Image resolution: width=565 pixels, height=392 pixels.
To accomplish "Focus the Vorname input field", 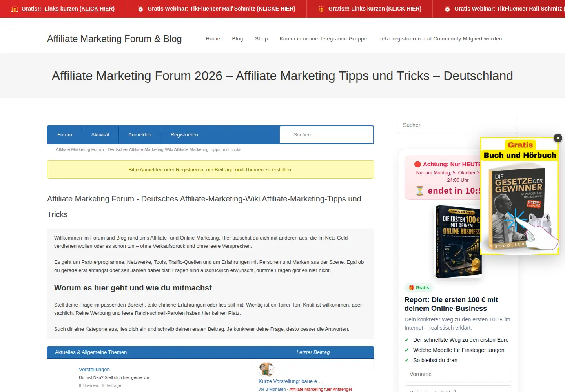I will tap(457, 374).
